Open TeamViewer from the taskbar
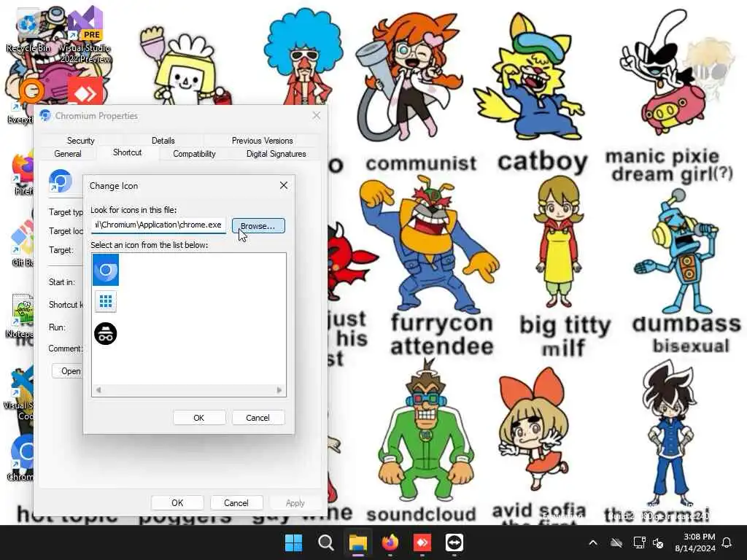 point(454,542)
